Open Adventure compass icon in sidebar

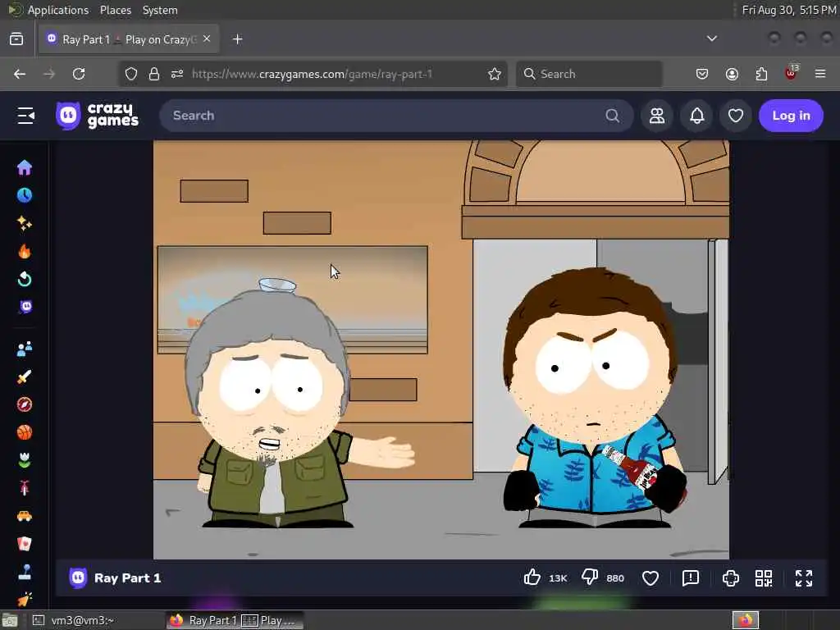coord(25,404)
